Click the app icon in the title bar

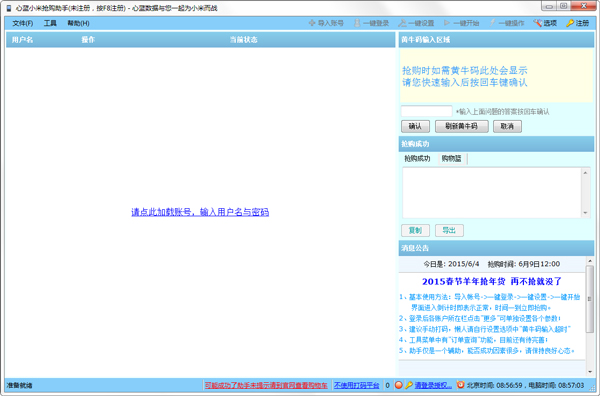coord(9,8)
